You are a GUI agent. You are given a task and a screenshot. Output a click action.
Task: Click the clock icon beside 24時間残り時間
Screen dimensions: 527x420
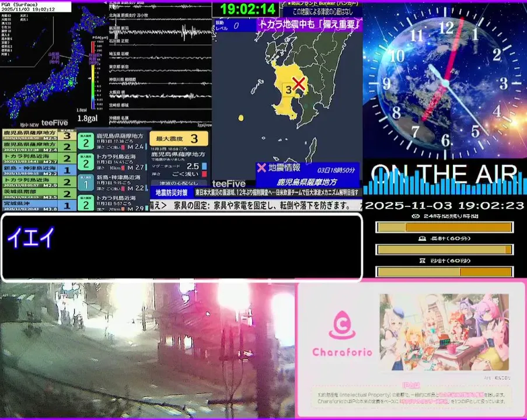[x=416, y=216]
